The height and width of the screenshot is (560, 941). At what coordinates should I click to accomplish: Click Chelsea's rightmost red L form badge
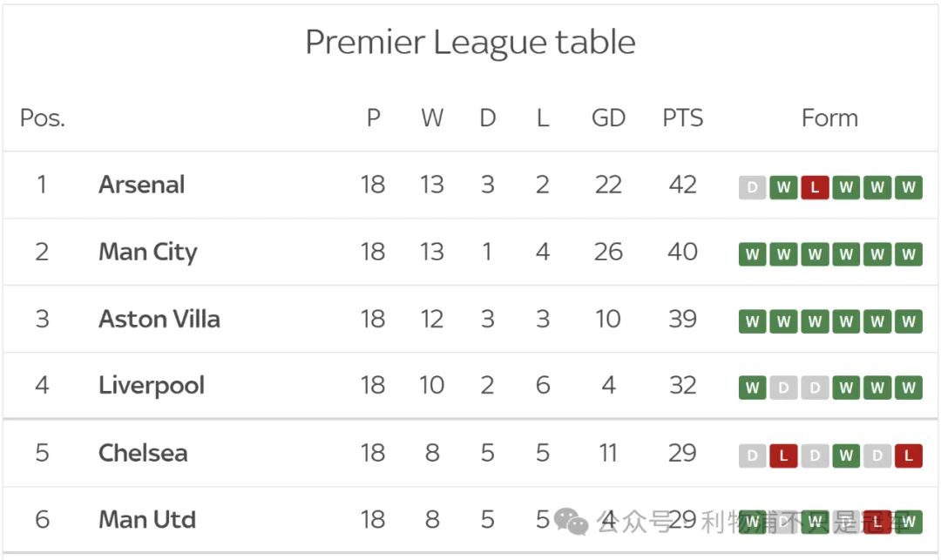pos(908,455)
